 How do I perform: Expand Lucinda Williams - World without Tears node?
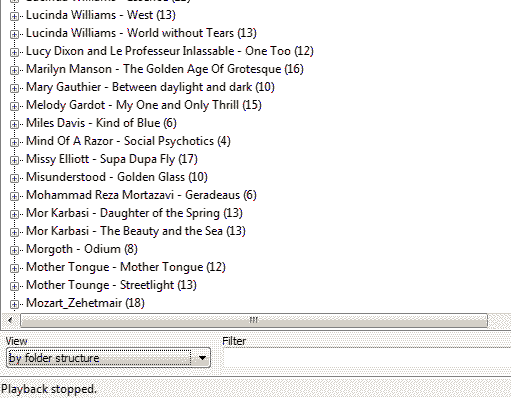[x=14, y=34]
